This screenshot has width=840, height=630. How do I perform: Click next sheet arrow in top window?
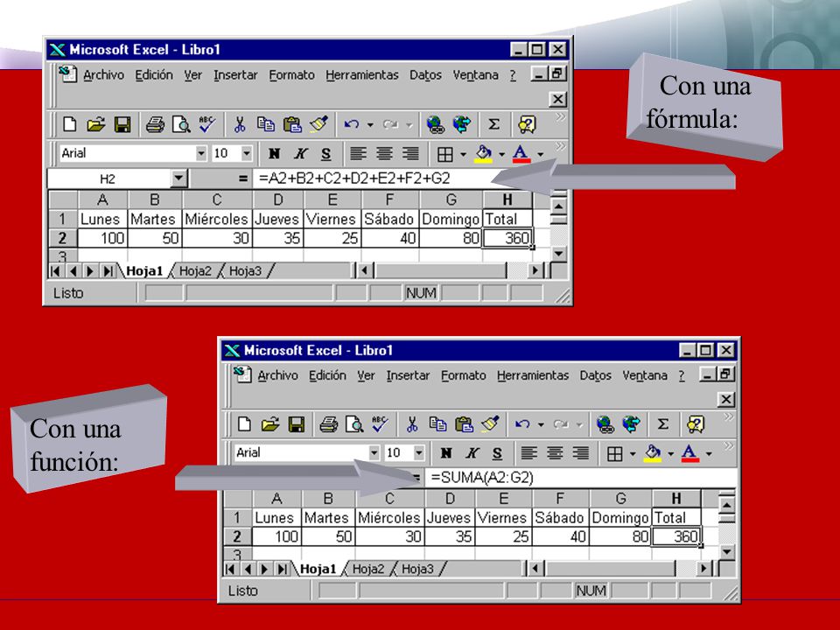(90, 271)
